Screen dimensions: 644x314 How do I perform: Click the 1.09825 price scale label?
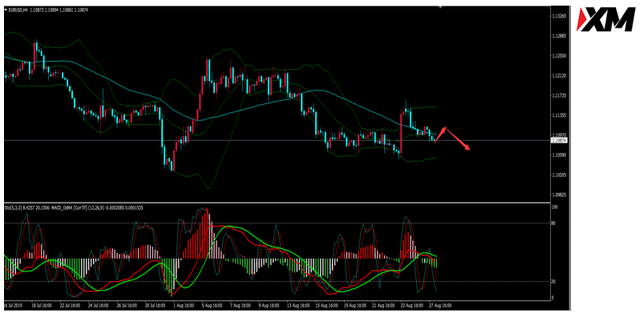[x=559, y=195]
